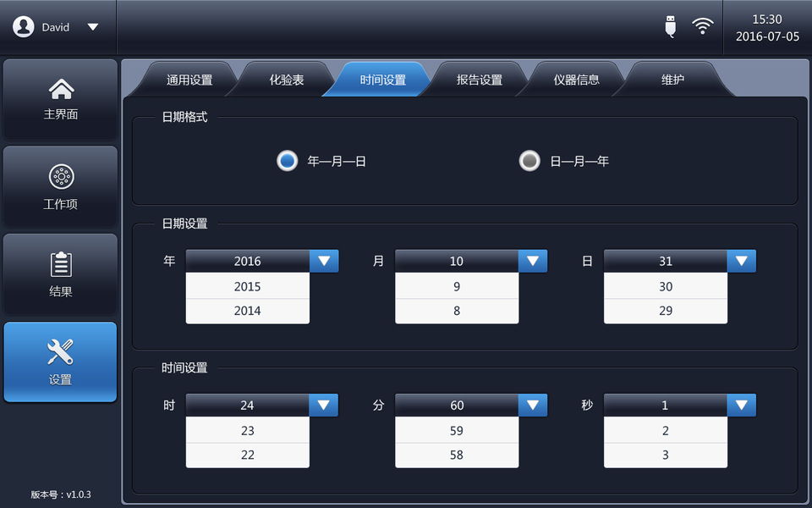The height and width of the screenshot is (508, 812).
Task: Open the 结果 results page
Action: coord(61,274)
